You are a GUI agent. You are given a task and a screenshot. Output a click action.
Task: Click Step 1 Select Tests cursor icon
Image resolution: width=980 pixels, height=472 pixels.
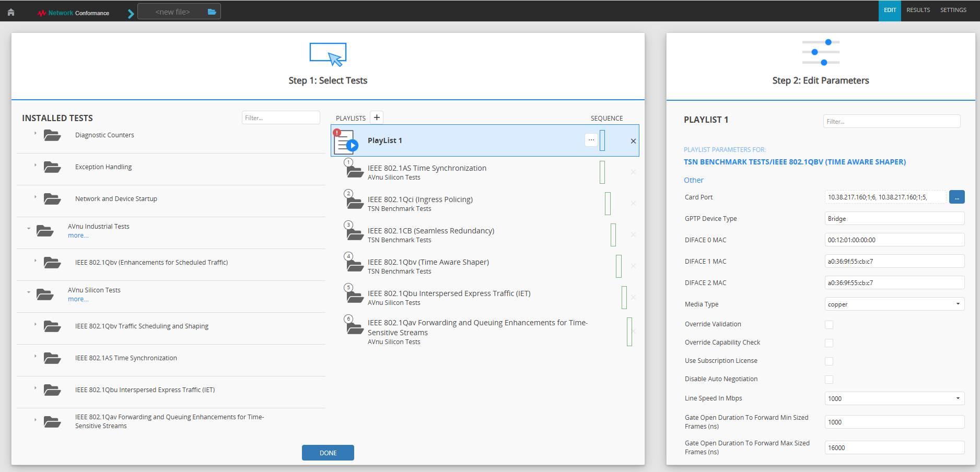[328, 55]
